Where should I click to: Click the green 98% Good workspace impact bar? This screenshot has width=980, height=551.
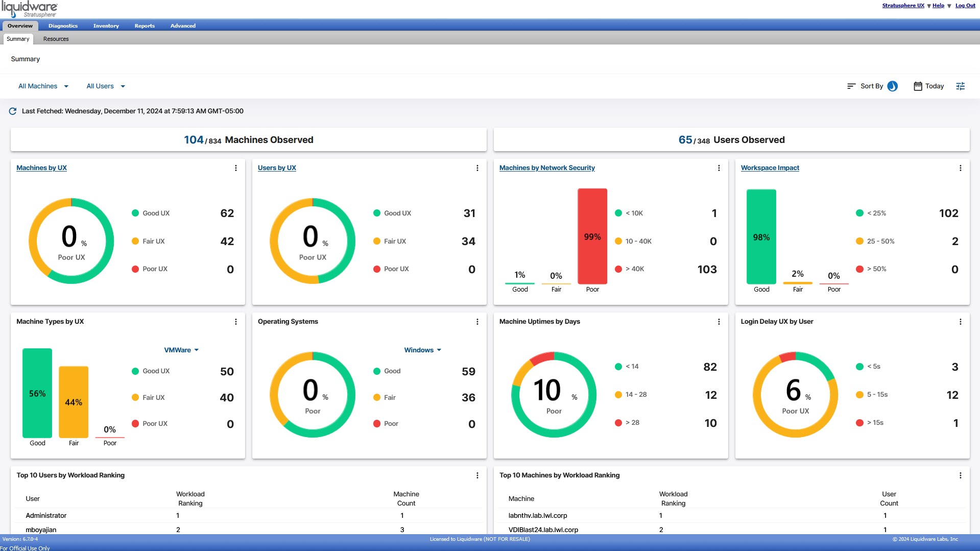coord(761,237)
